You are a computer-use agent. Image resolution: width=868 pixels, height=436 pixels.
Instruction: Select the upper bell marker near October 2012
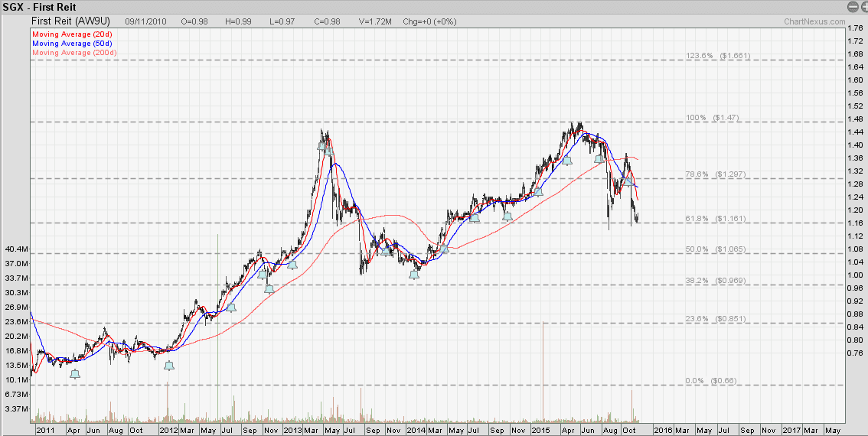tap(263, 274)
